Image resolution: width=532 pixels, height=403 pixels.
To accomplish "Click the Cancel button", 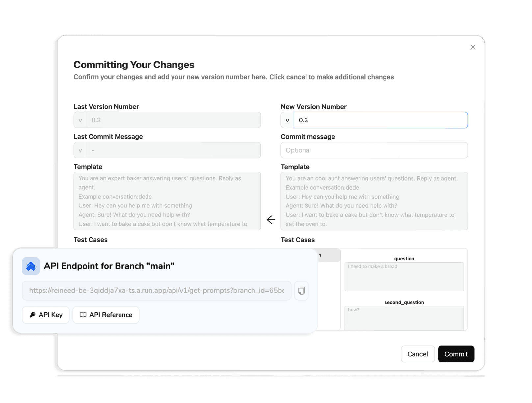I will (417, 354).
